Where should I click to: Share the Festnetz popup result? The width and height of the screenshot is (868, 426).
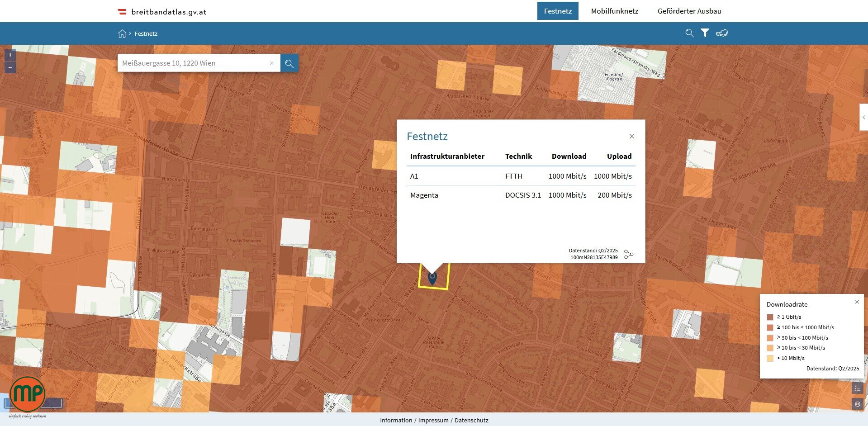tap(628, 254)
